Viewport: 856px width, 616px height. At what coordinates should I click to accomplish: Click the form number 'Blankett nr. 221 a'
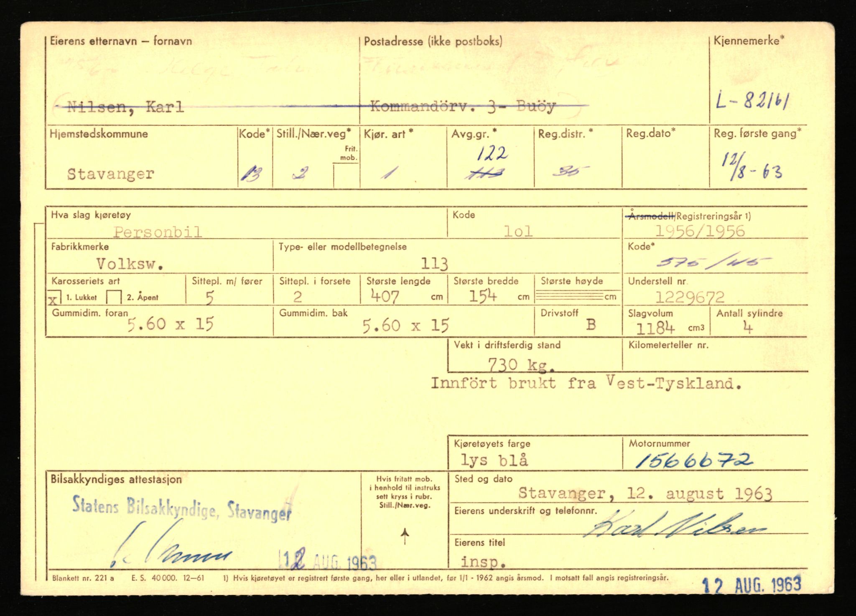click(83, 578)
